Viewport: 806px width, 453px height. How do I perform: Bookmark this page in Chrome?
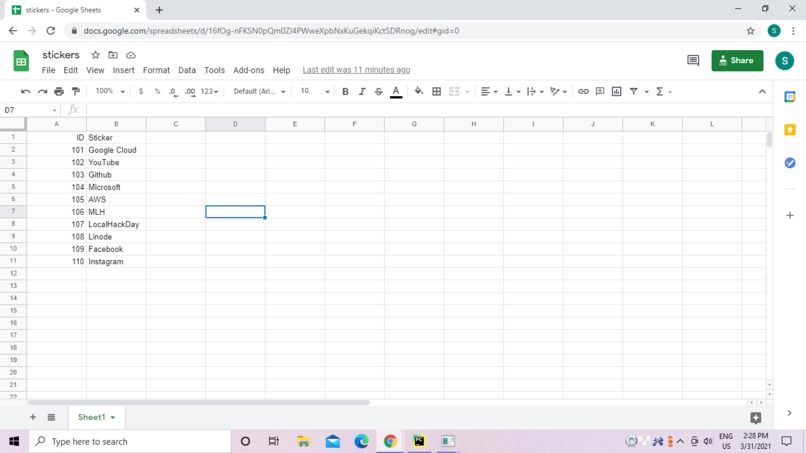(750, 31)
